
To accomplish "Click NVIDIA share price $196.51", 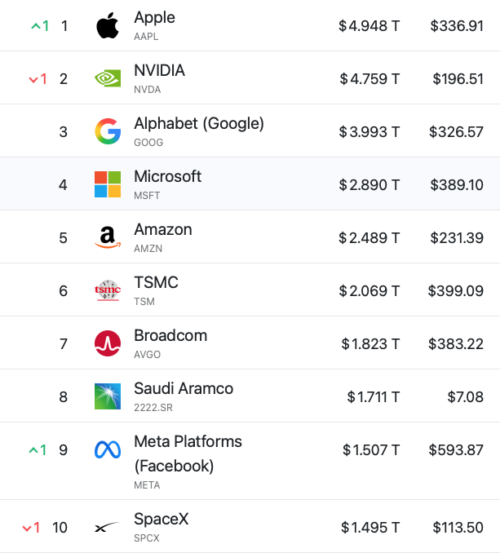I will 458,79.
